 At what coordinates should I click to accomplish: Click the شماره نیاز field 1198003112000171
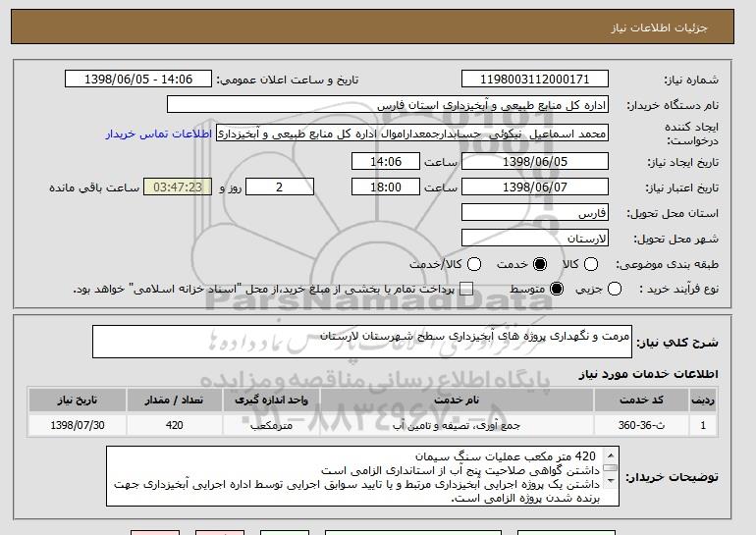(535, 80)
